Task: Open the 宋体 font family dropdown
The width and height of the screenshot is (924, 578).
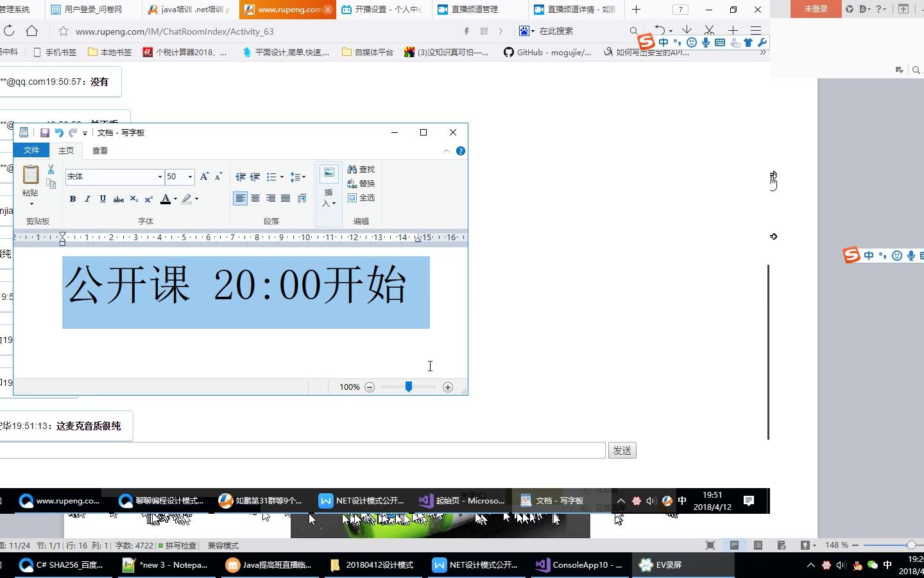Action: [x=159, y=177]
